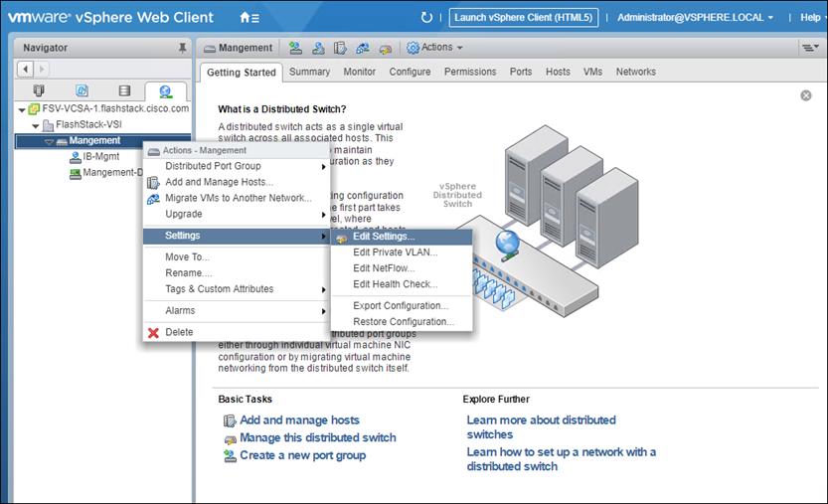828x504 pixels.
Task: Click the Create a new port group link
Action: [302, 455]
